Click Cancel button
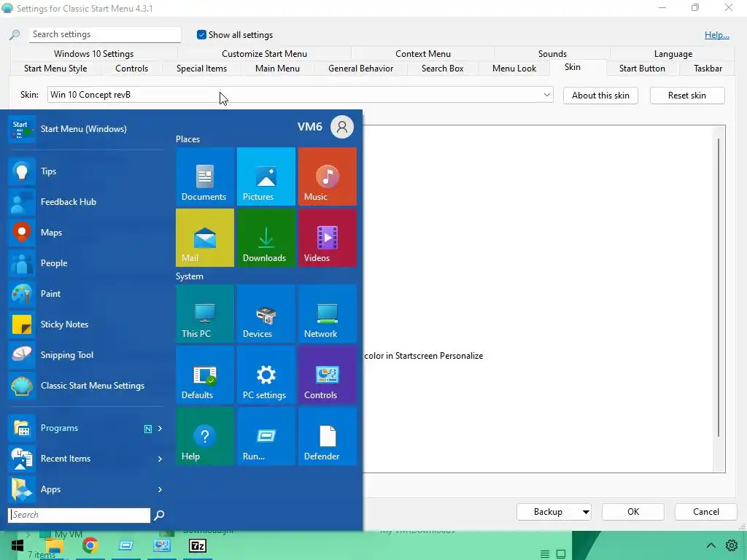The width and height of the screenshot is (747, 560). click(x=706, y=512)
